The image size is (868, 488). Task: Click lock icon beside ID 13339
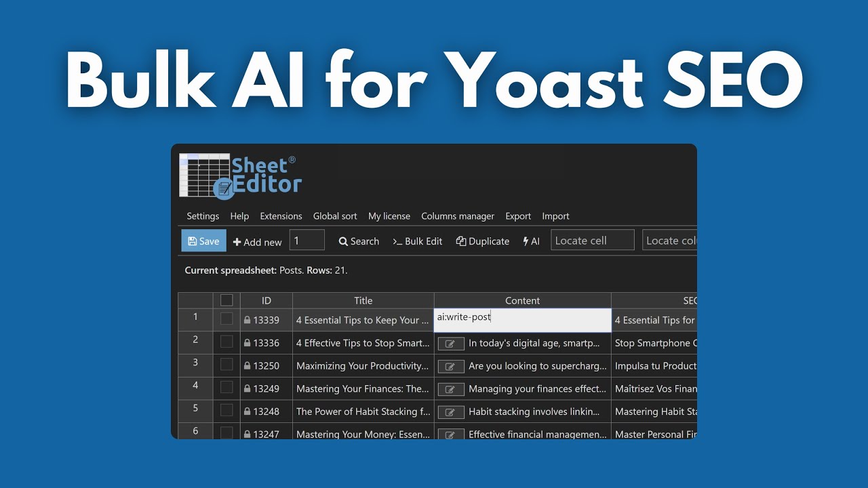[x=248, y=320]
